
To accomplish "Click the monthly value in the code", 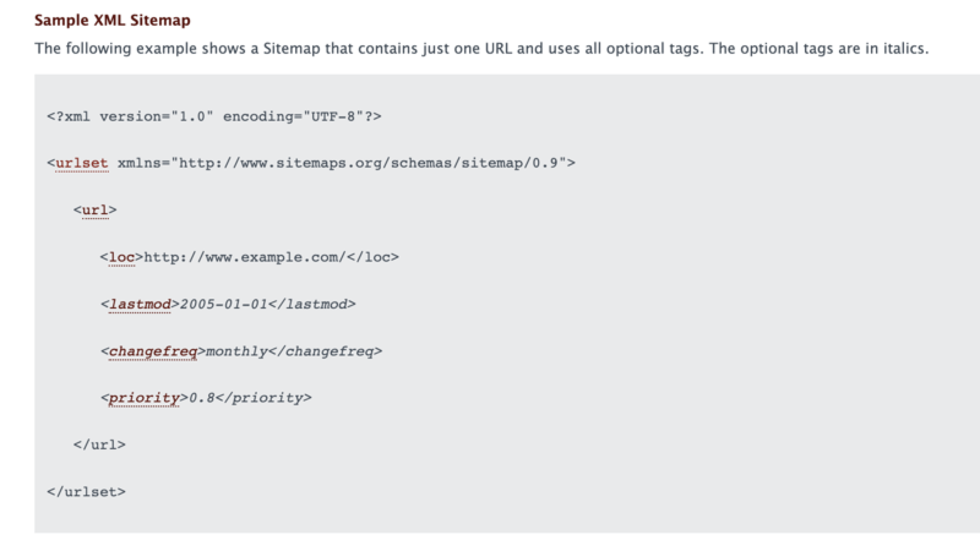I will pyautogui.click(x=237, y=351).
